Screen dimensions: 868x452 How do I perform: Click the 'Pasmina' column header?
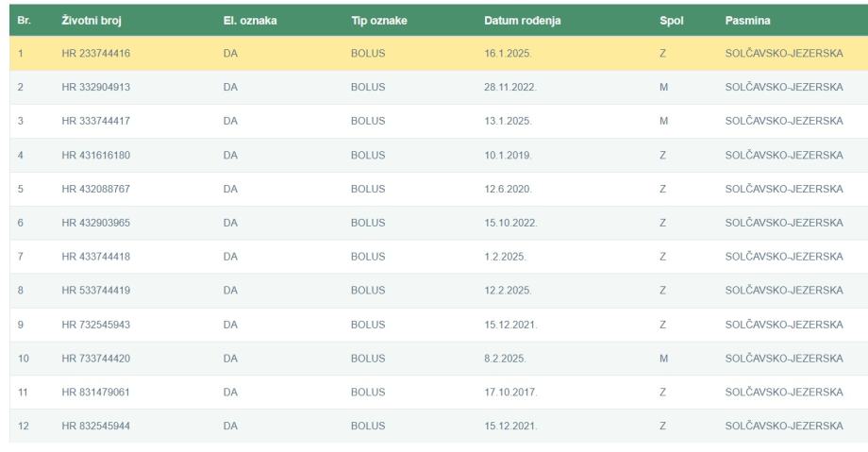[748, 20]
